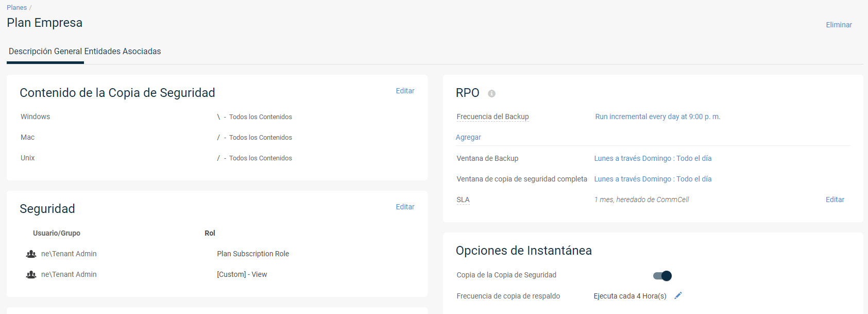Click the RPO info icon

(491, 93)
